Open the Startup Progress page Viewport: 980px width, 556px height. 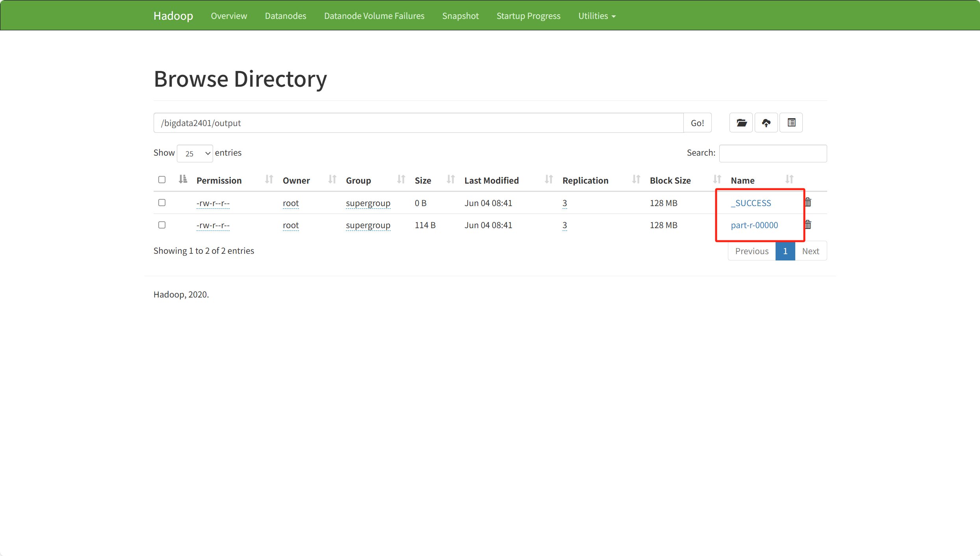pos(528,16)
